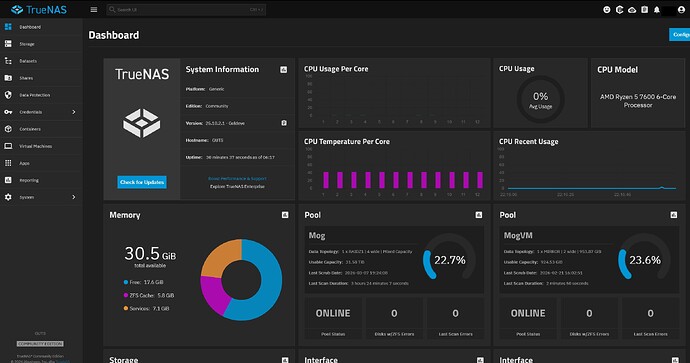Open the cloud connect status icon
The image size is (690, 363).
[x=632, y=9]
